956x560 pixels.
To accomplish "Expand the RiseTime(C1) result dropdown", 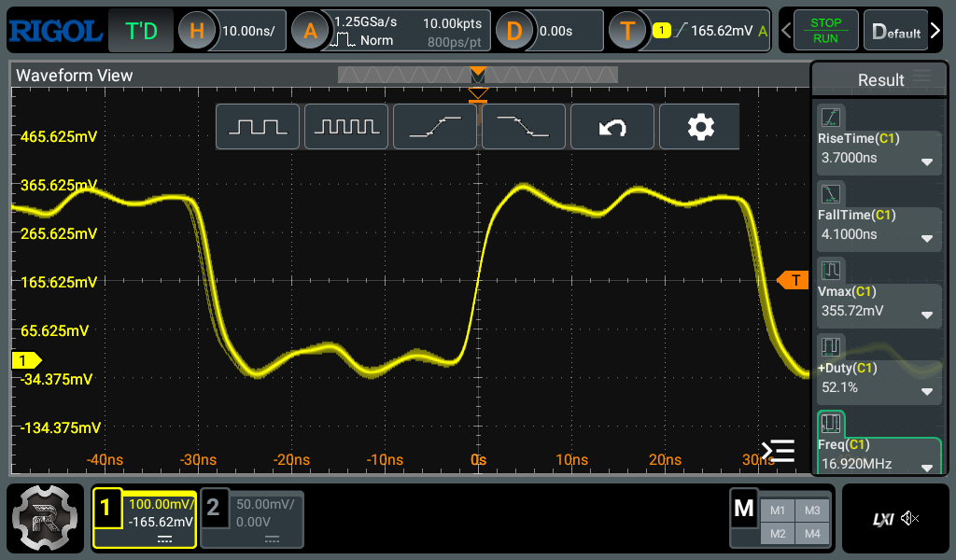I will coord(927,162).
